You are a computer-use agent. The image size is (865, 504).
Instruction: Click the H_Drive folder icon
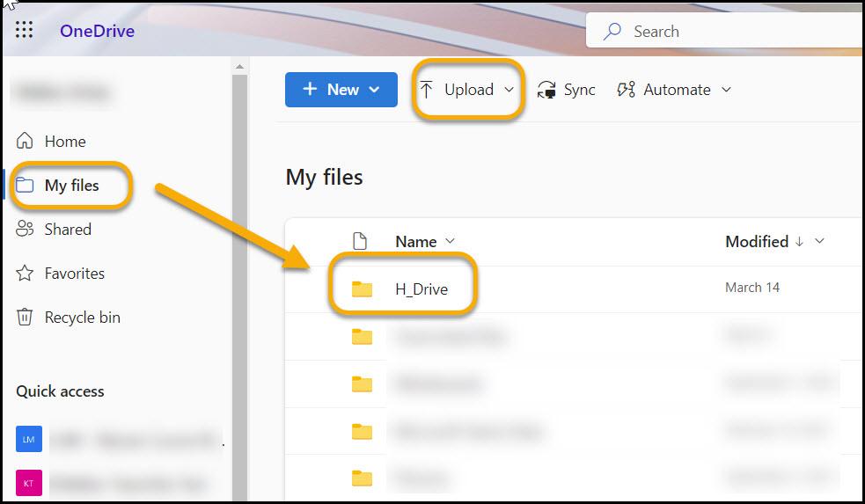[362, 289]
